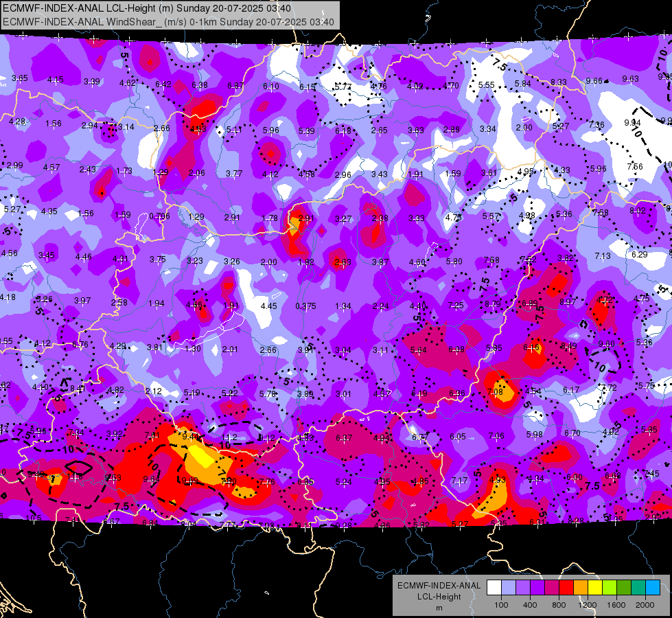Click the LCL-Height title line in header
This screenshot has width=672, height=618.
click(x=147, y=8)
